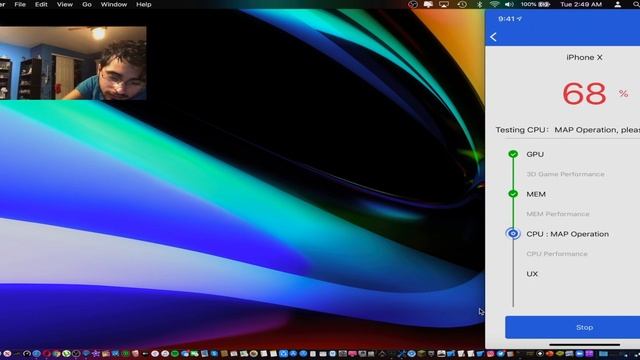Tap the phone home indicator bar
The height and width of the screenshot is (360, 640).
[x=584, y=345]
